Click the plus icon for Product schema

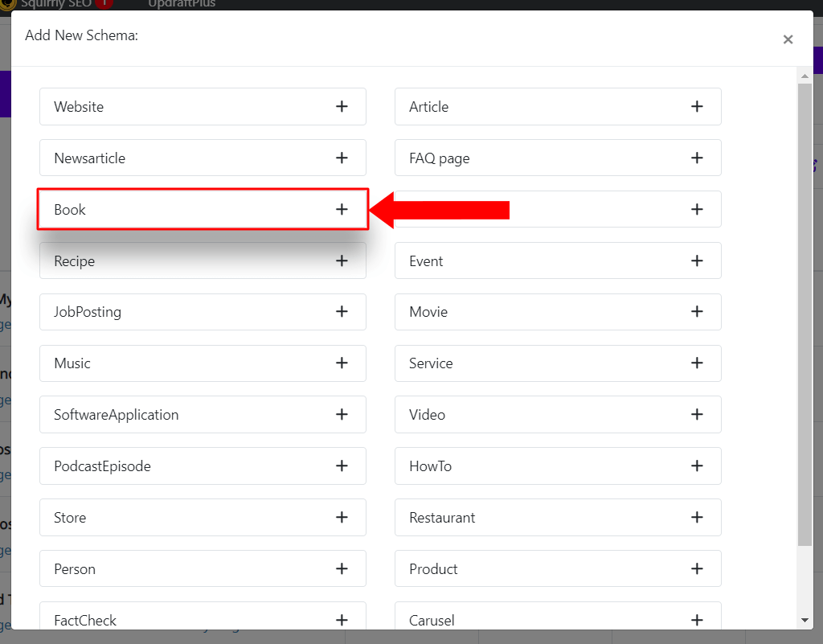[x=697, y=569]
